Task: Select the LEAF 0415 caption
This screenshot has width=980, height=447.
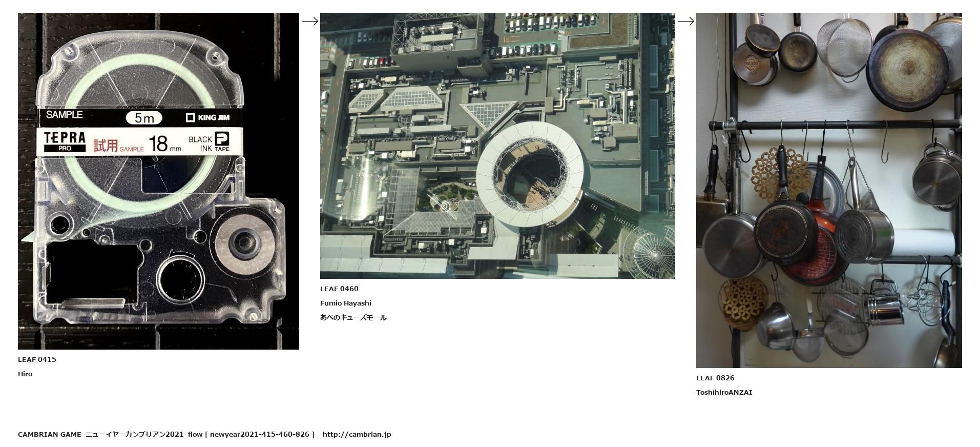Action: [x=37, y=359]
